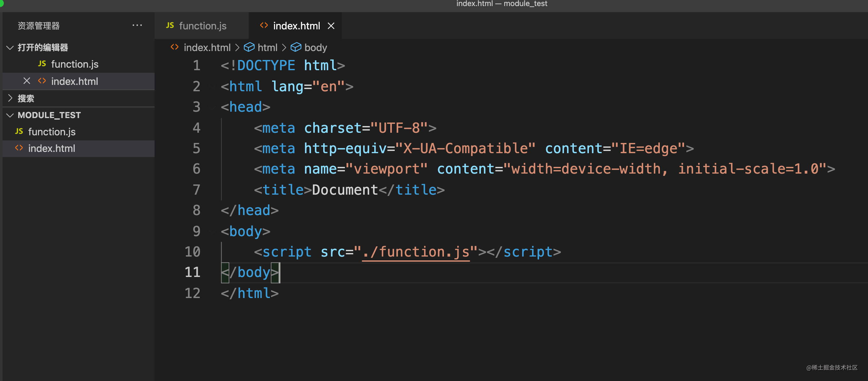Fold the body tag at line 9

tap(213, 231)
